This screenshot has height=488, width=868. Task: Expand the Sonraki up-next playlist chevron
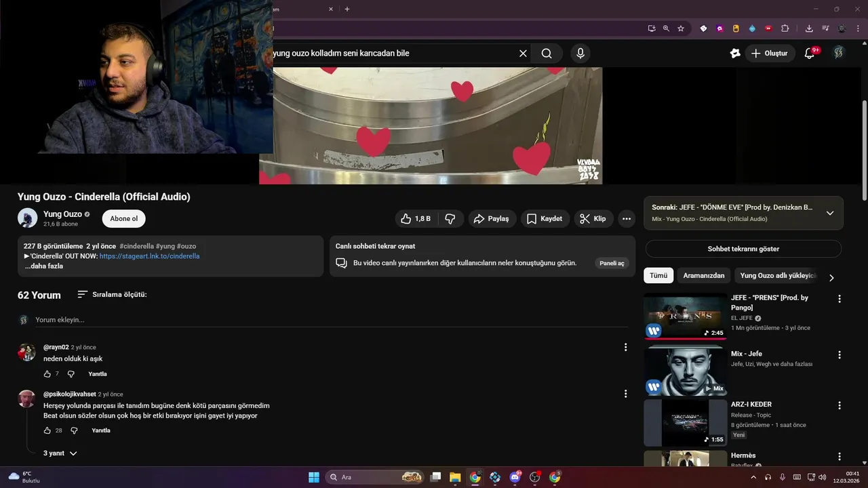[x=830, y=213]
